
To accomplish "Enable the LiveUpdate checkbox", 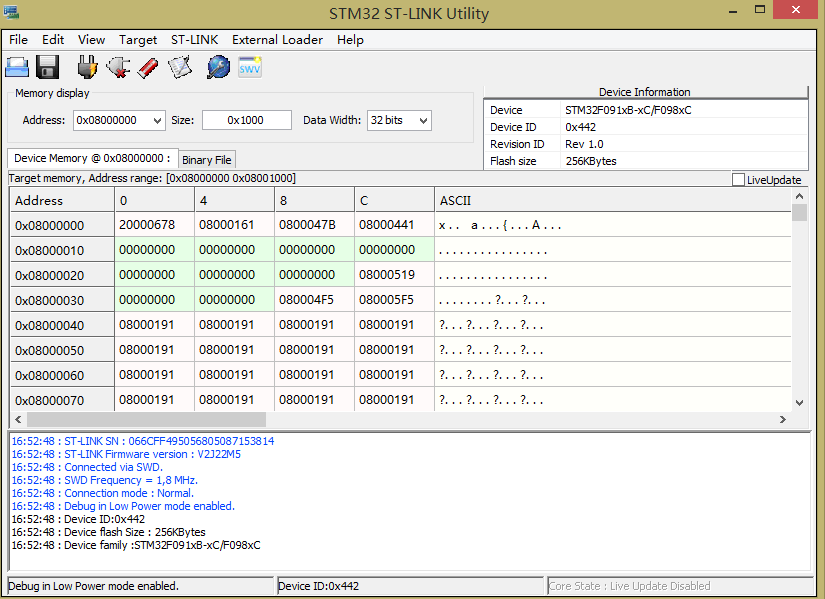I will [738, 180].
